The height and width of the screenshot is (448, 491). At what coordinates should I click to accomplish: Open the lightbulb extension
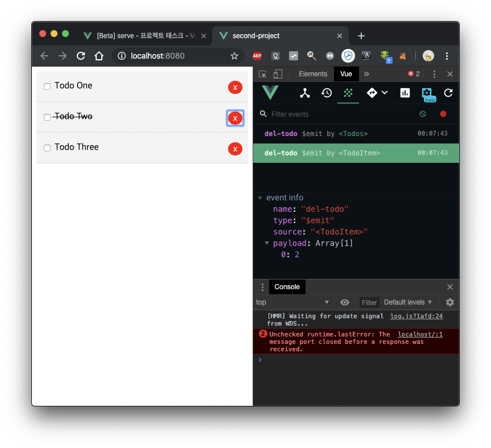coord(275,56)
